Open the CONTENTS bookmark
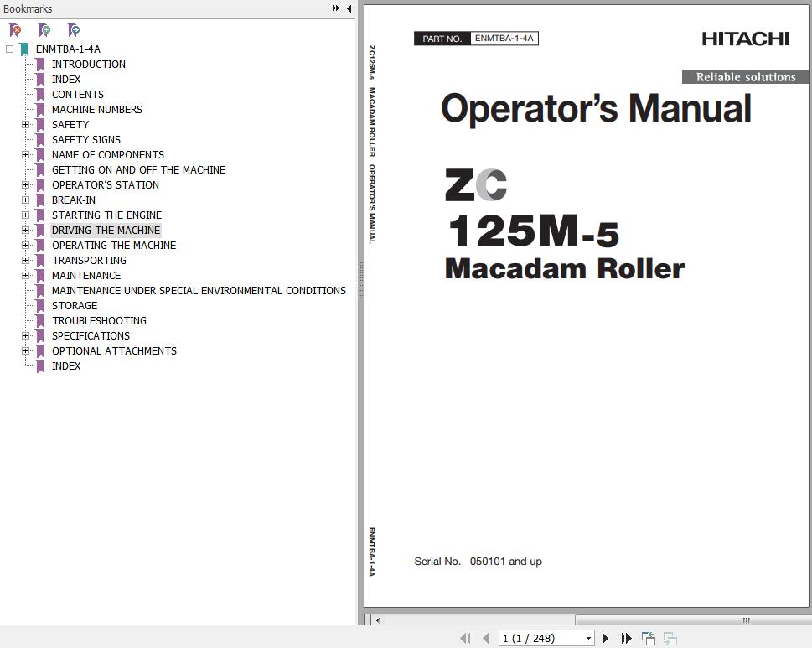 [78, 94]
